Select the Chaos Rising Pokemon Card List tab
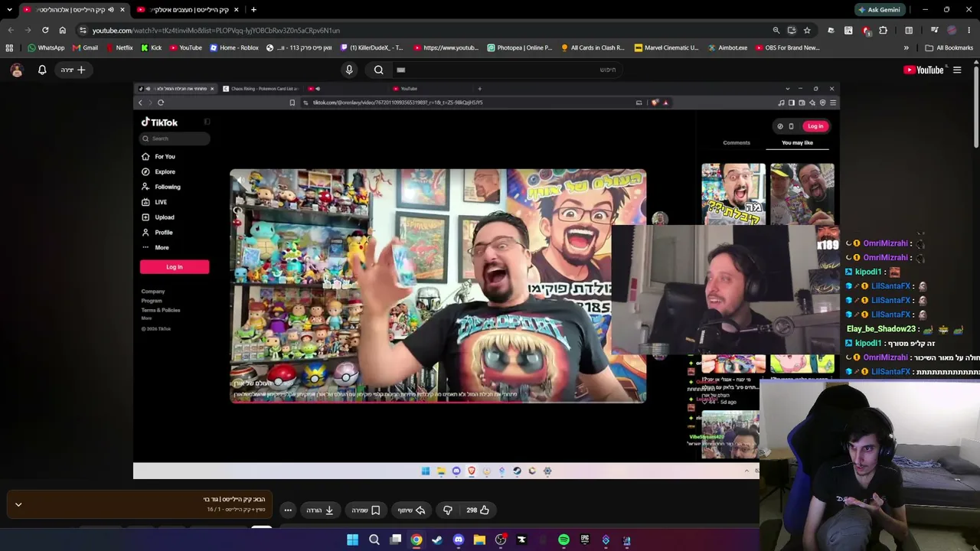Image resolution: width=980 pixels, height=551 pixels. [x=260, y=89]
